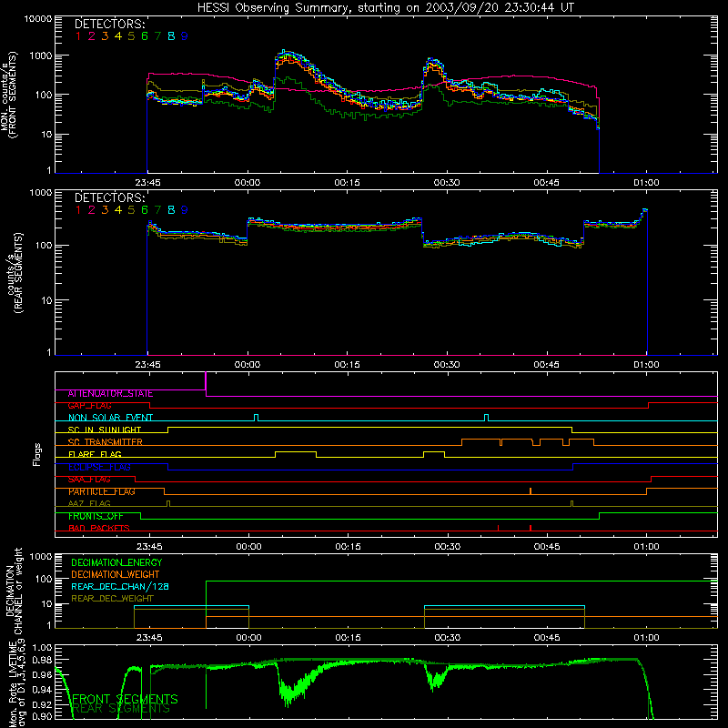Click the FLARE_FLAG label

pyautogui.click(x=95, y=454)
